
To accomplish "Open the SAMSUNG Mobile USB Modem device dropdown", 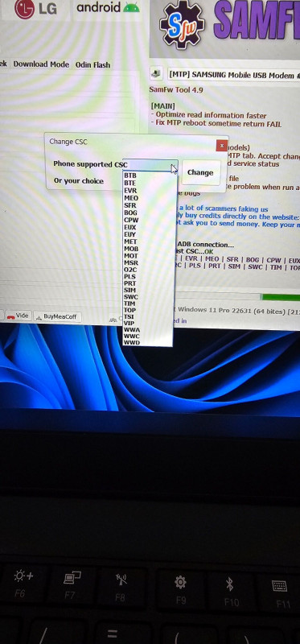I will [x=233, y=75].
